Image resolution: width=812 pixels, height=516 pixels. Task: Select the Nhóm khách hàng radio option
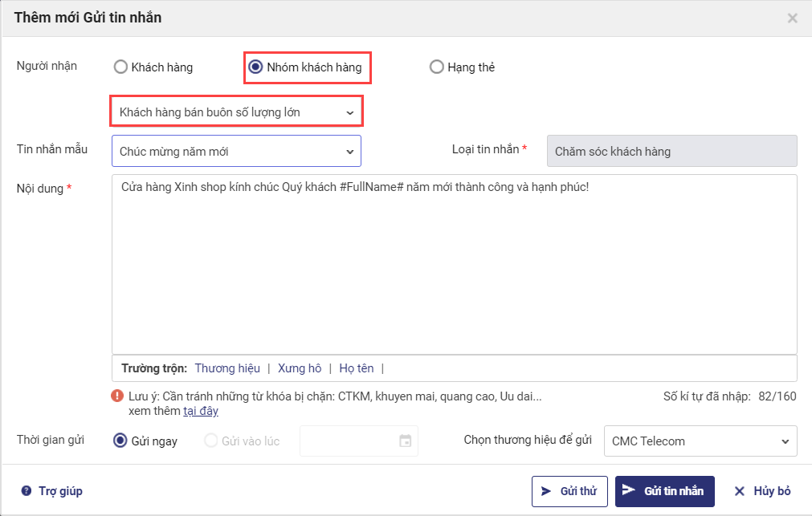click(256, 67)
